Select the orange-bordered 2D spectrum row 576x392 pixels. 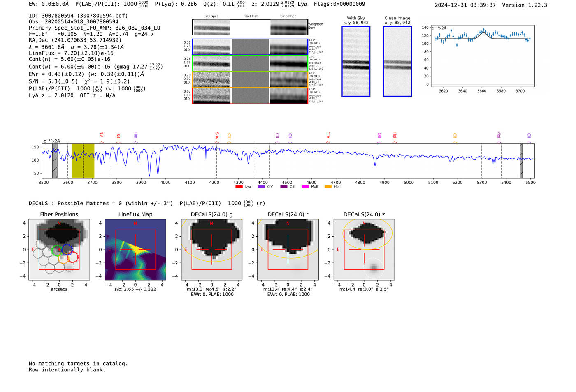point(250,79)
